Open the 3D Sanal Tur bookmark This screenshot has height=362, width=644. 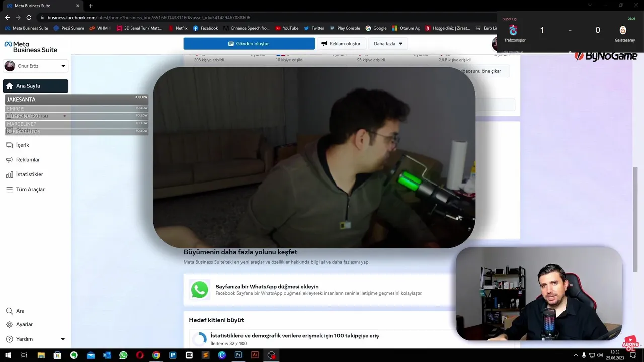click(x=139, y=28)
